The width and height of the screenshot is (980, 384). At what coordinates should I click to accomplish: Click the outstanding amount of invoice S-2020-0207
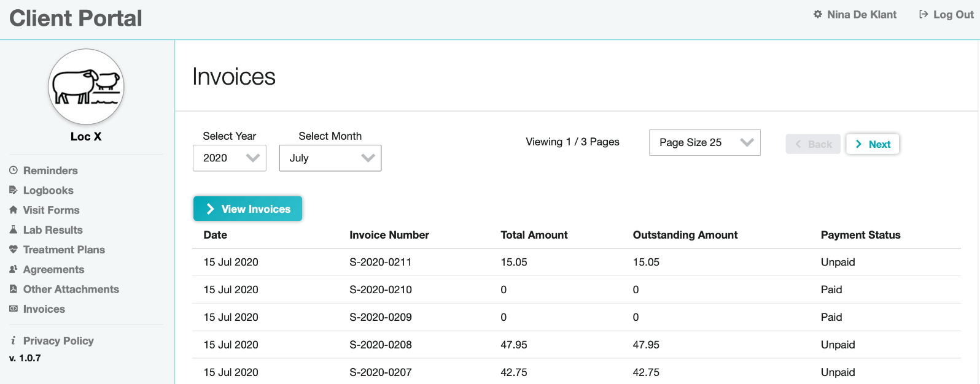coord(646,372)
